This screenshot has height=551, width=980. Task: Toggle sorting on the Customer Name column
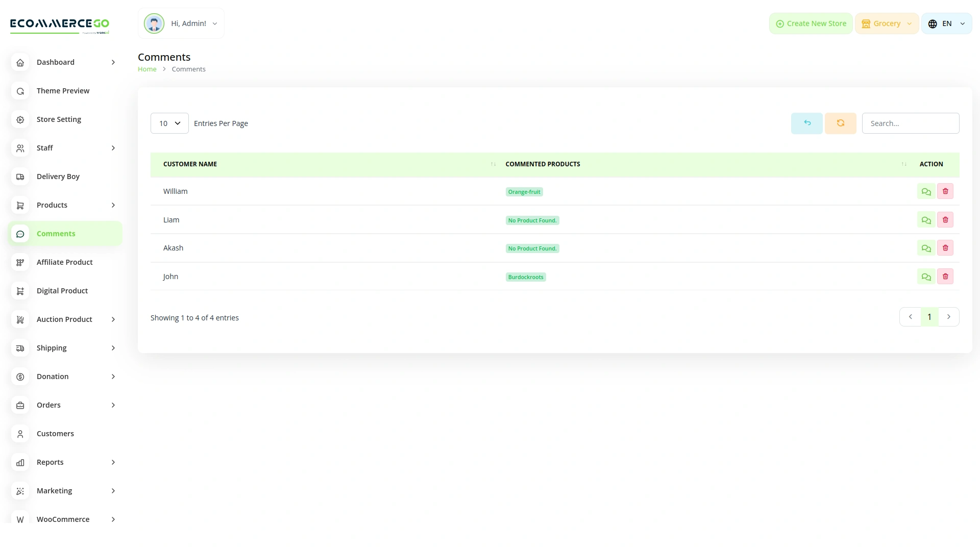[493, 164]
